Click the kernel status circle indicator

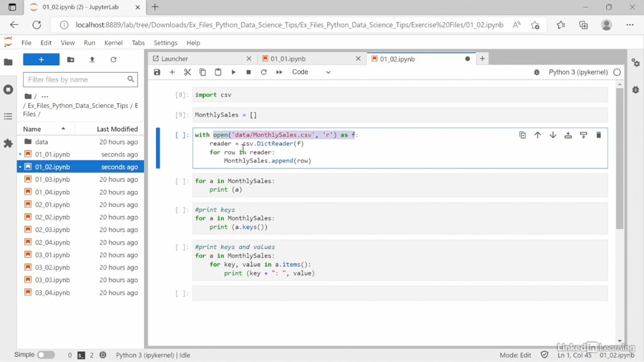coord(617,72)
